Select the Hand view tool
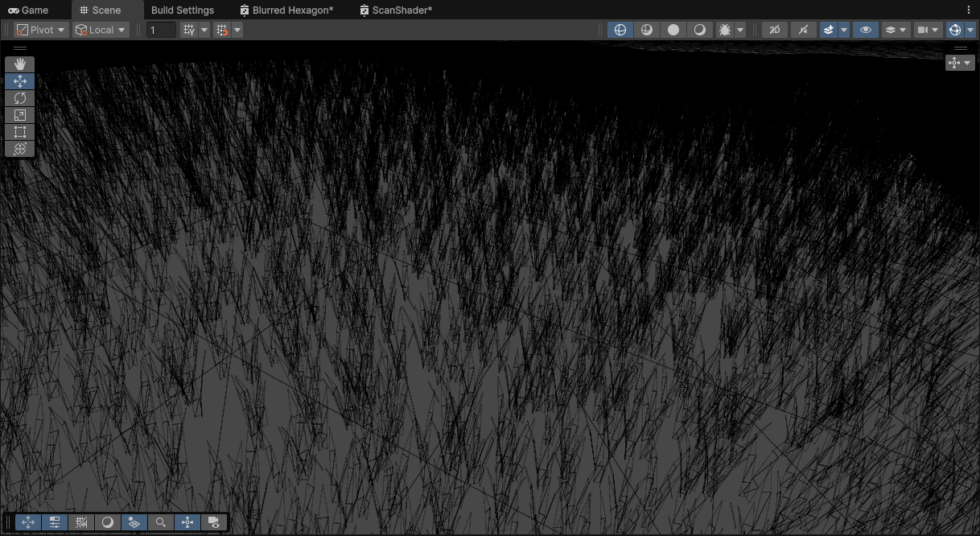 [20, 64]
